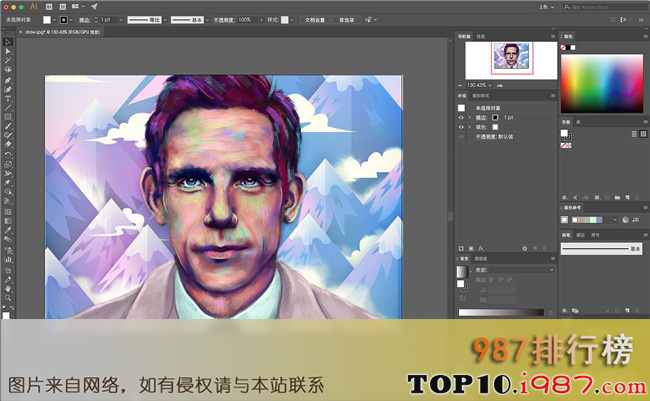Switch to 描边 Stroke tab near Brushes

click(x=581, y=235)
